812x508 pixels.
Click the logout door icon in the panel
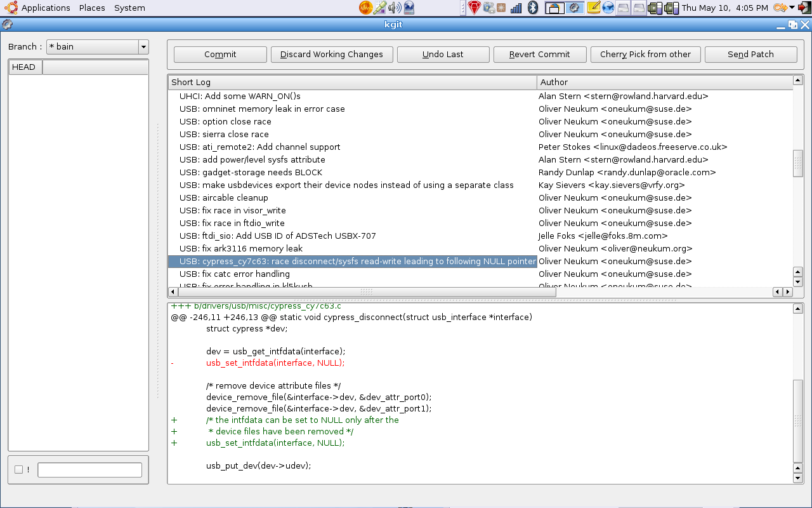point(804,8)
